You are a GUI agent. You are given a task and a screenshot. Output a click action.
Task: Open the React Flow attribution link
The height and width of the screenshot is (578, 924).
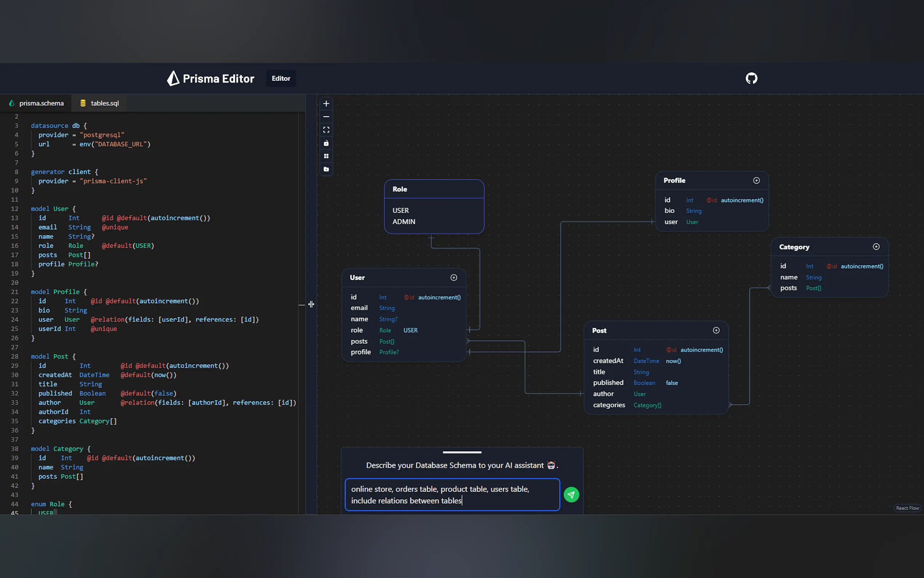[x=907, y=508]
